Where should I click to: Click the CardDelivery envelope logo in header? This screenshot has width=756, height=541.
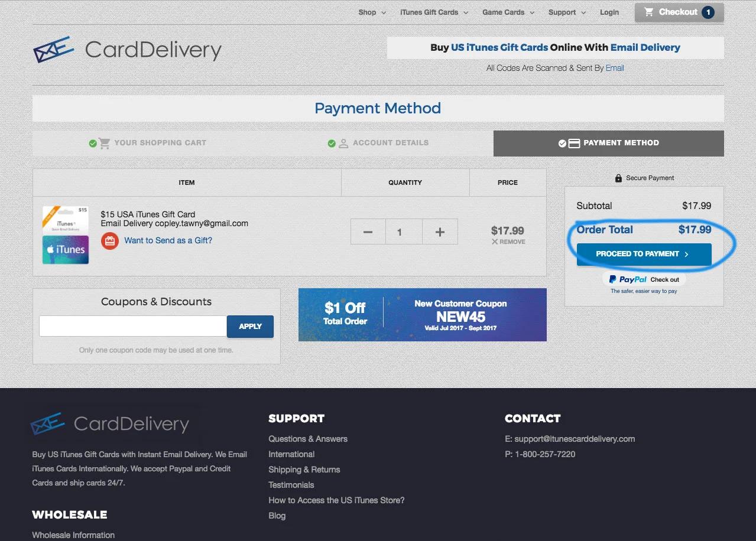coord(53,50)
